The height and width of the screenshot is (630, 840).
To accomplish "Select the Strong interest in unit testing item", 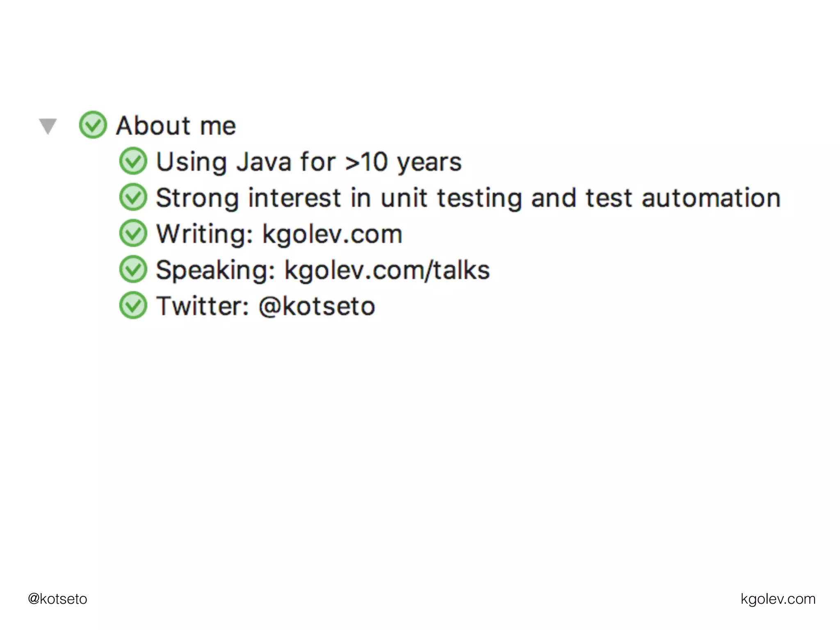I will tap(468, 198).
